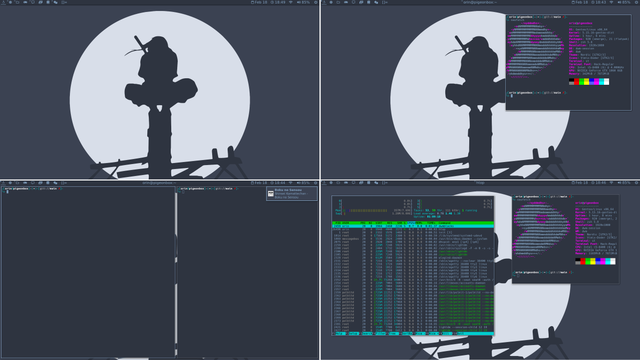640x360 pixels.
Task: Click the Wi-Fi icon in the top-left desktop's bar
Action: [x=291, y=2]
